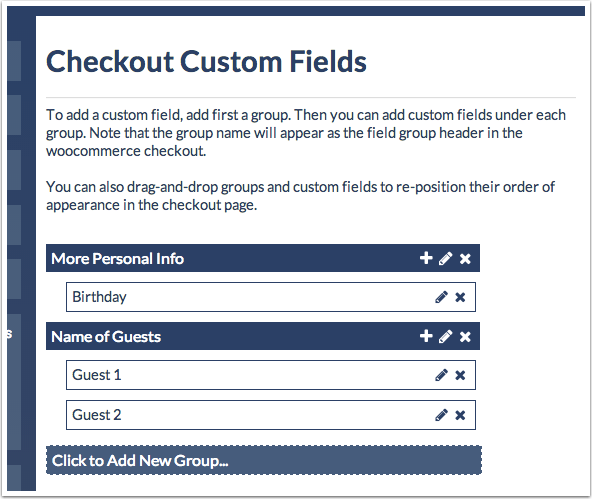Image resolution: width=592 pixels, height=499 pixels.
Task: Edit the Name of Guests group
Action: click(x=446, y=336)
